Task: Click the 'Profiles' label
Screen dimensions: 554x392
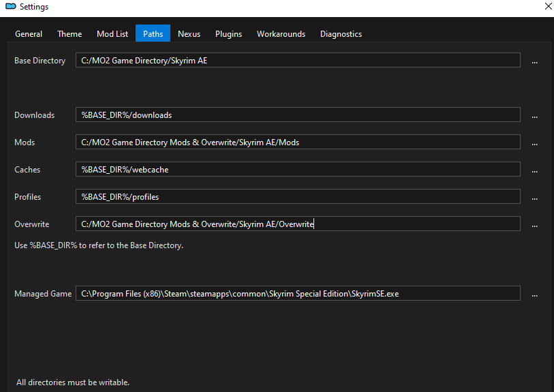Action: (x=27, y=197)
